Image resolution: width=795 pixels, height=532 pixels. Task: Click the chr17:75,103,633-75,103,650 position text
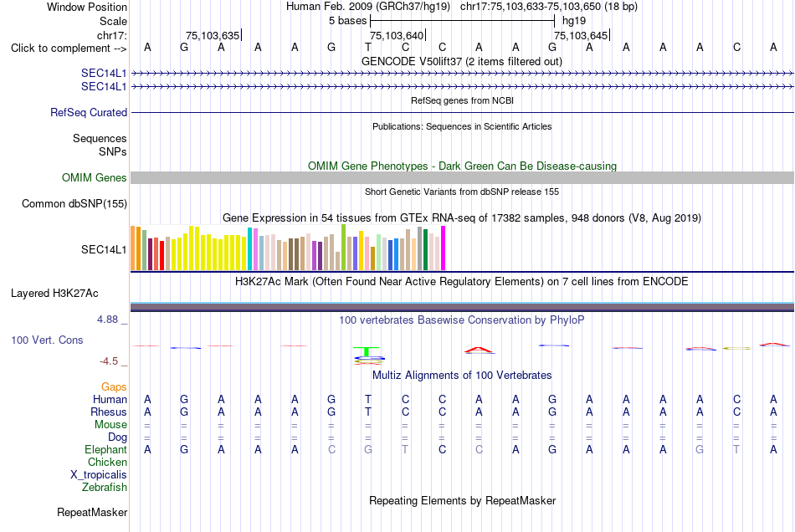(549, 7)
